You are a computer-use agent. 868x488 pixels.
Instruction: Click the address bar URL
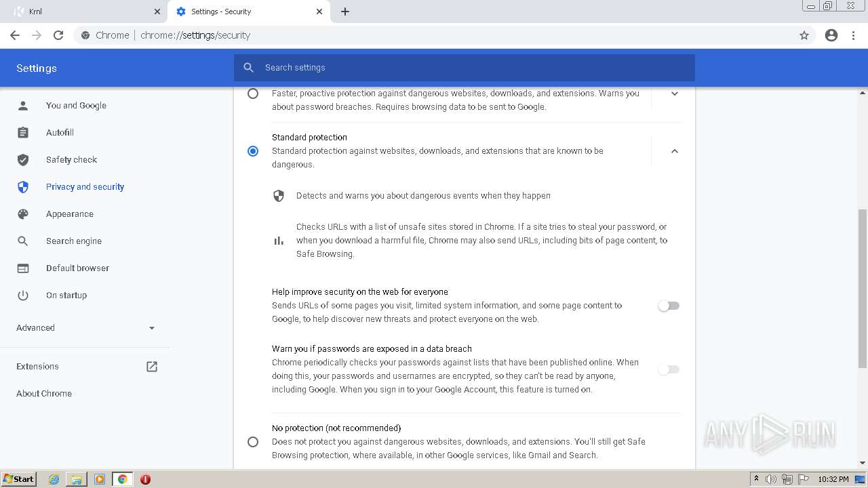pyautogui.click(x=195, y=35)
